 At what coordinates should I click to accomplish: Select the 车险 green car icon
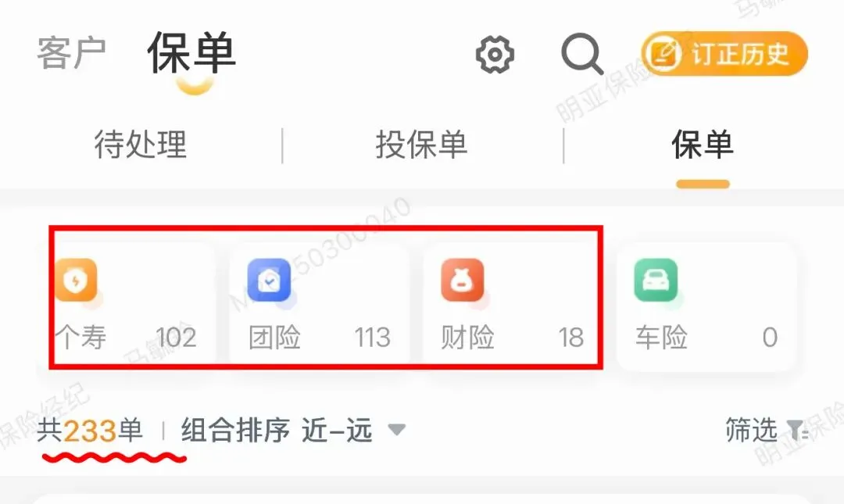pyautogui.click(x=656, y=280)
